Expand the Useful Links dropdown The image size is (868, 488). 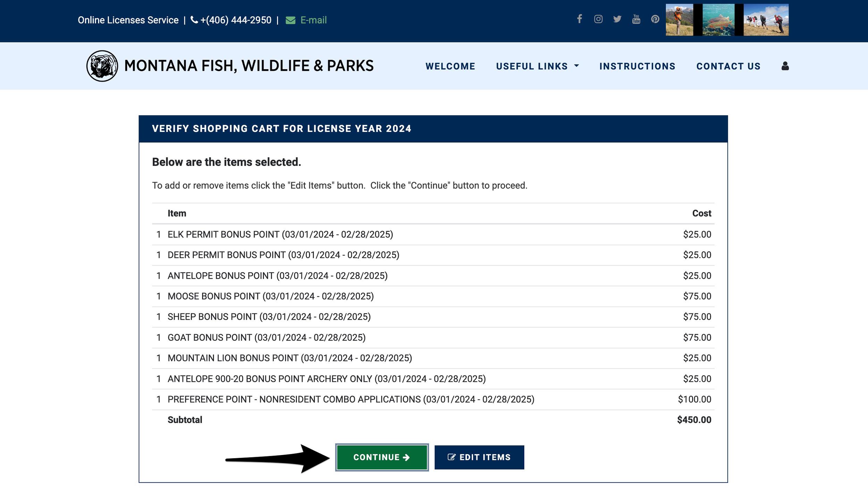pyautogui.click(x=532, y=66)
